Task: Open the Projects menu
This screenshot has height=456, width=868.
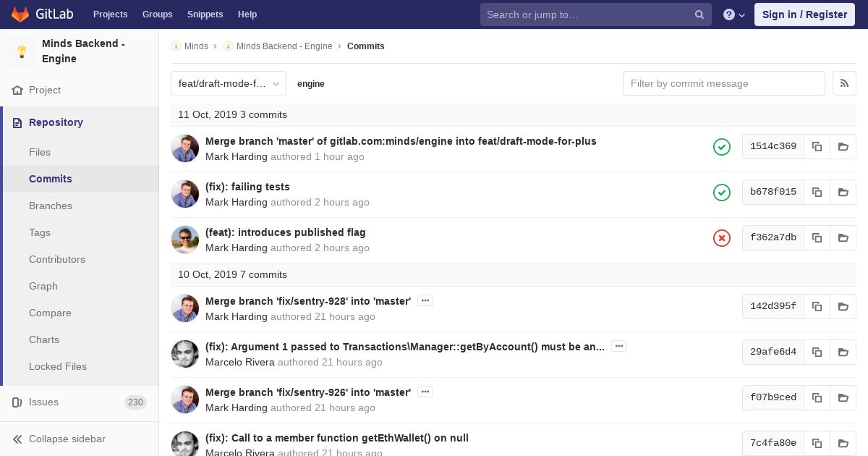Action: pos(110,14)
